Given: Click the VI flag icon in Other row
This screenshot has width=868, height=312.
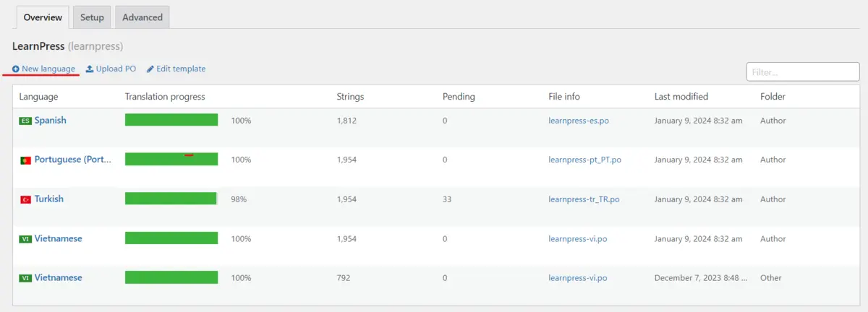Looking at the screenshot, I should click(25, 278).
